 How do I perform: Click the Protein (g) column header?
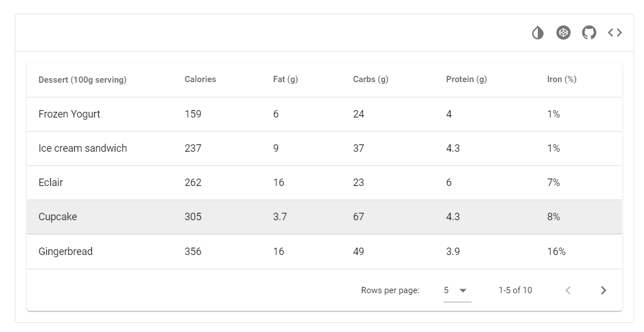(x=466, y=79)
